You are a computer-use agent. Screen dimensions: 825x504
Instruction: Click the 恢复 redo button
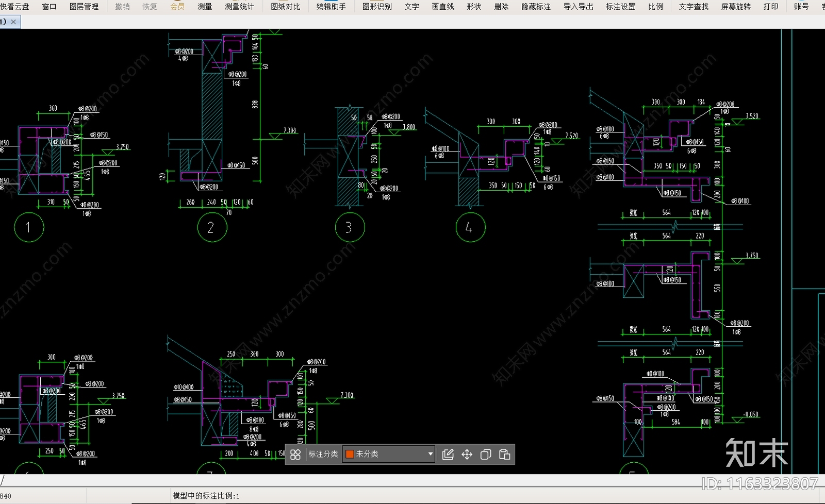(x=150, y=7)
